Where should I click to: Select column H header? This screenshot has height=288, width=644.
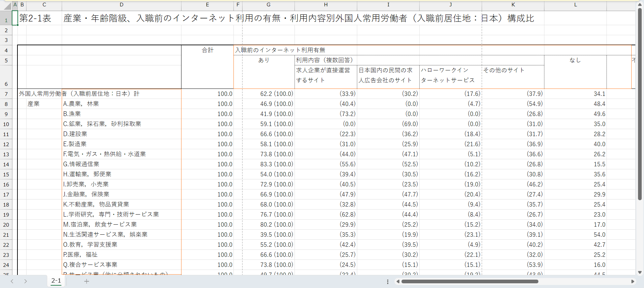pos(325,5)
